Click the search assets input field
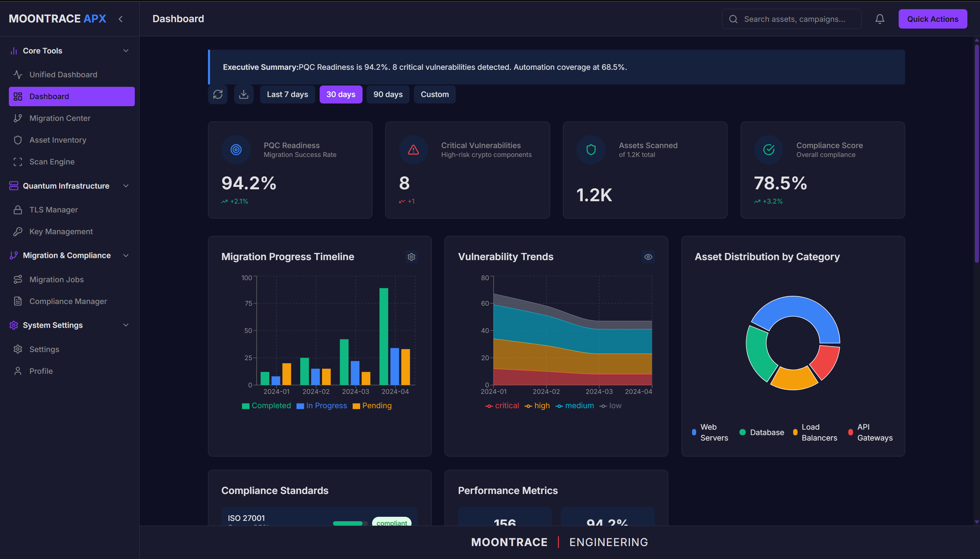The image size is (980, 559). [794, 19]
